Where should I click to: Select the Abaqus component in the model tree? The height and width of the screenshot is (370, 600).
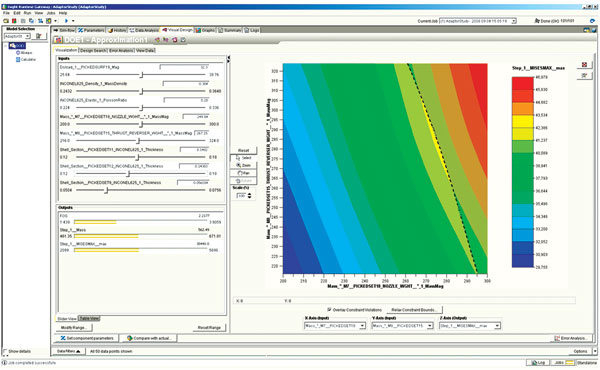(x=24, y=52)
